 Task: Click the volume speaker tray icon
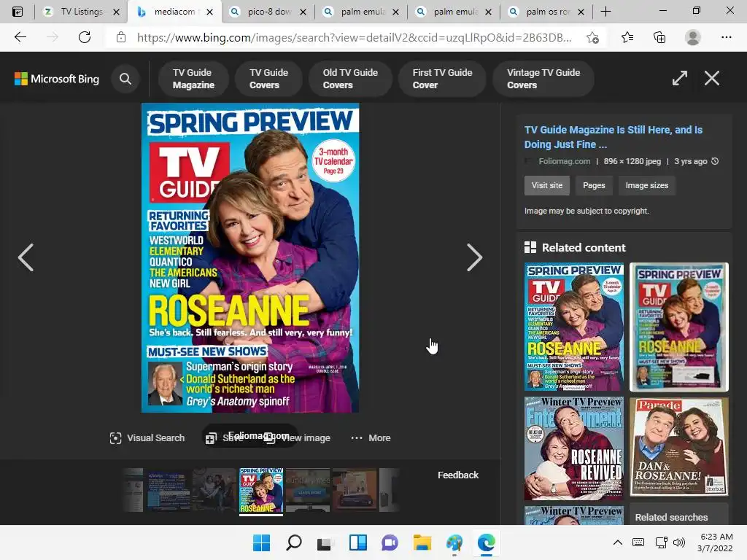click(x=679, y=542)
